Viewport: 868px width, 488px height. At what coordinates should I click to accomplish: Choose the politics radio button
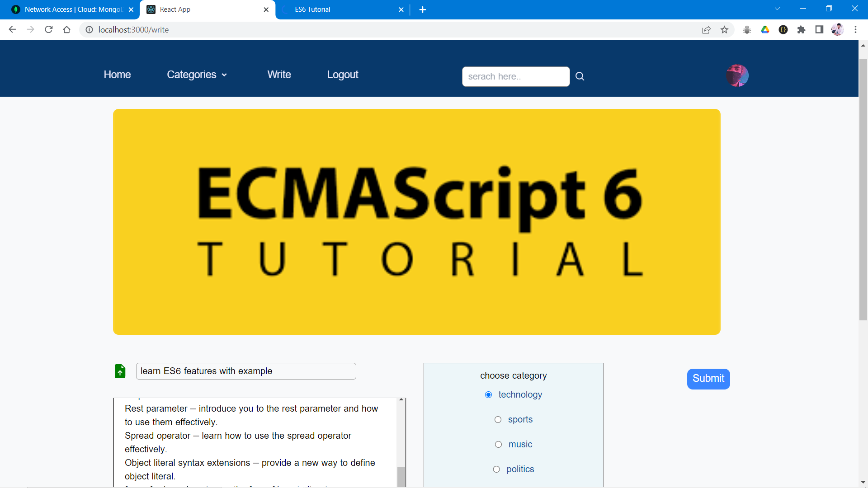(x=496, y=469)
